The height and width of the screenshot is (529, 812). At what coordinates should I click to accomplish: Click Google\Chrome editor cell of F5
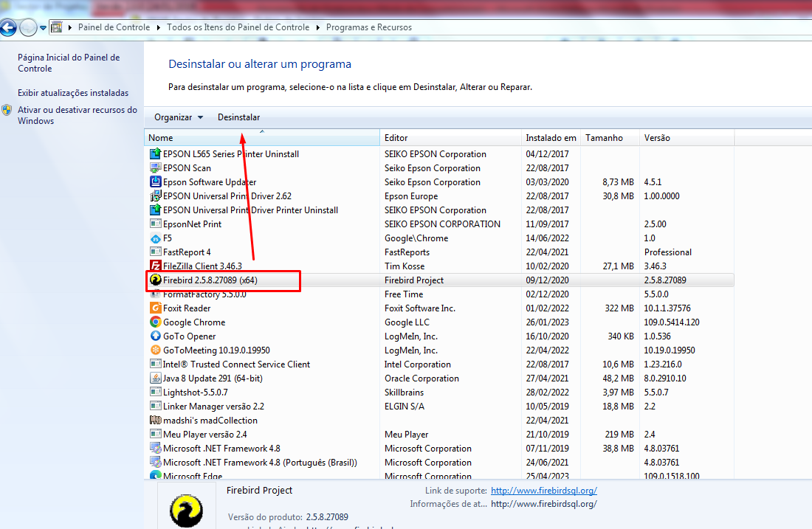[416, 238]
